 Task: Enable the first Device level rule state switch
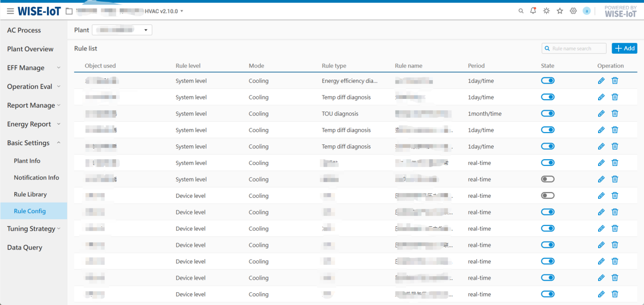(548, 196)
